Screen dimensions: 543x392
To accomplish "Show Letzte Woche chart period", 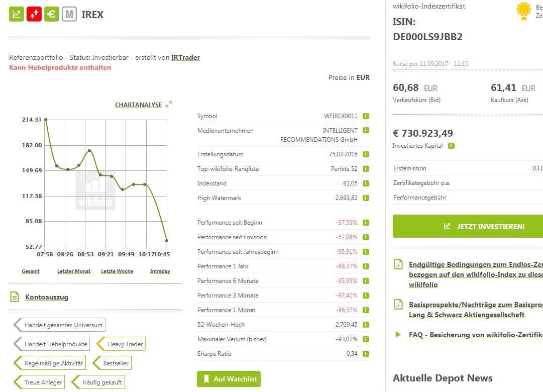I will click(x=117, y=271).
